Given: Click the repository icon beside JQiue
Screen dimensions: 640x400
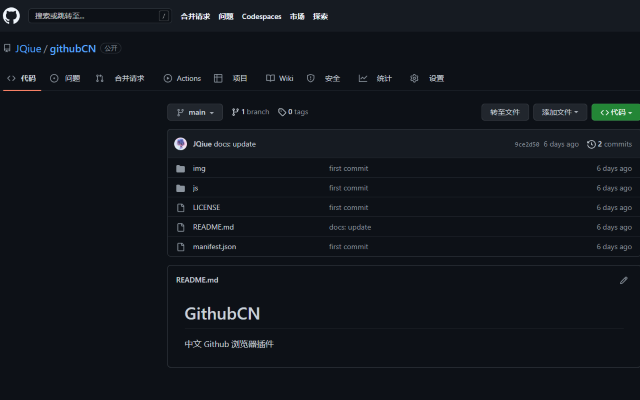Looking at the screenshot, I should pos(7,48).
